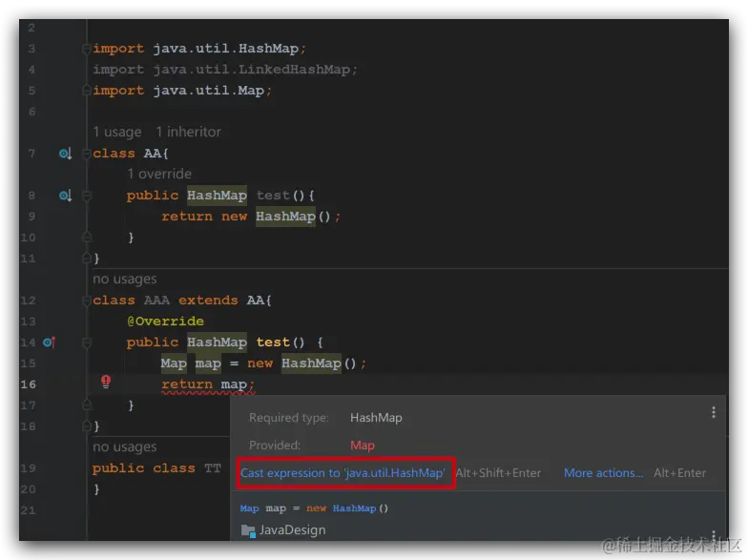Click the 'import java.util.Map' line
The image size is (748, 560).
tap(182, 91)
